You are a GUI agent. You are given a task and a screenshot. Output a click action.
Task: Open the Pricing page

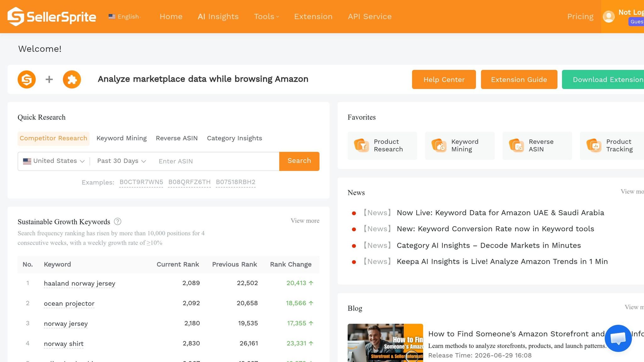(x=580, y=16)
